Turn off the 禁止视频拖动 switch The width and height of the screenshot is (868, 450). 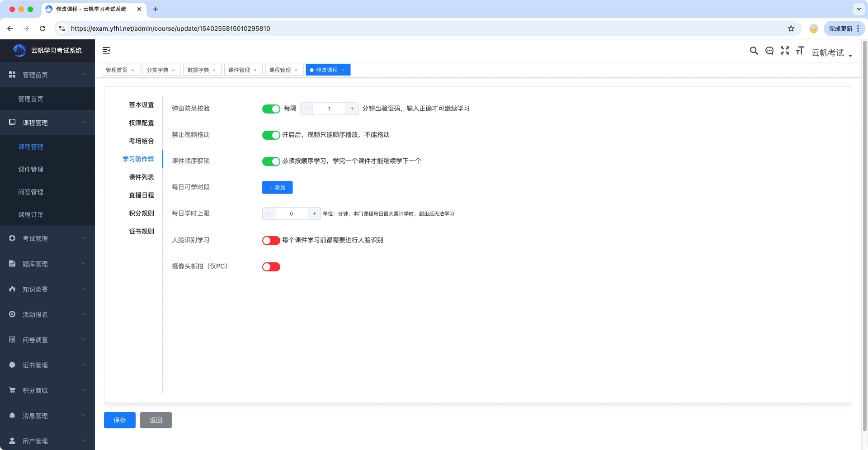[x=271, y=135]
